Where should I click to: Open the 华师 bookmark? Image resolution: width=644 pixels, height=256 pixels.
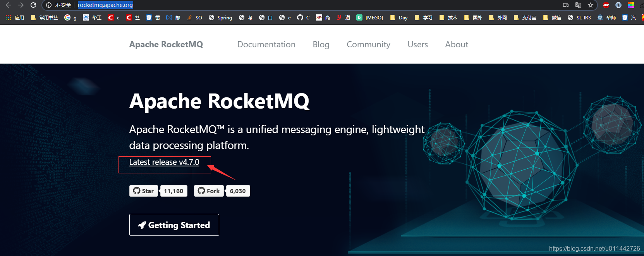point(607,17)
